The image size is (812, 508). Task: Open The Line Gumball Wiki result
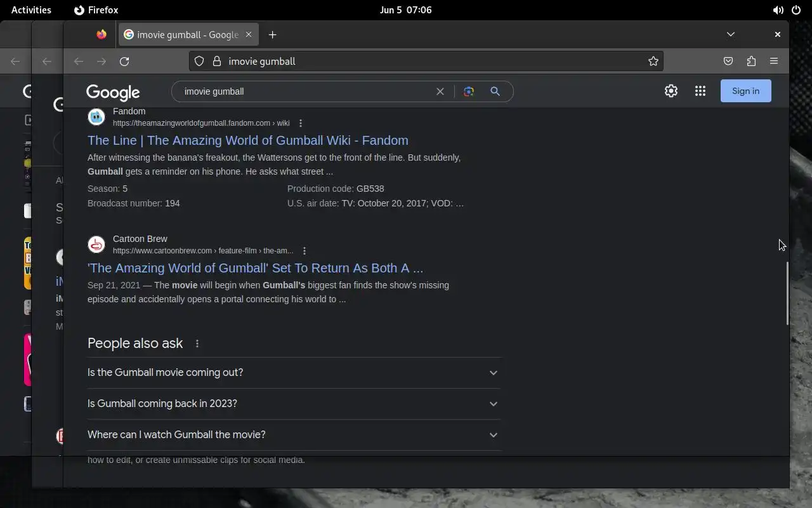pos(248,140)
